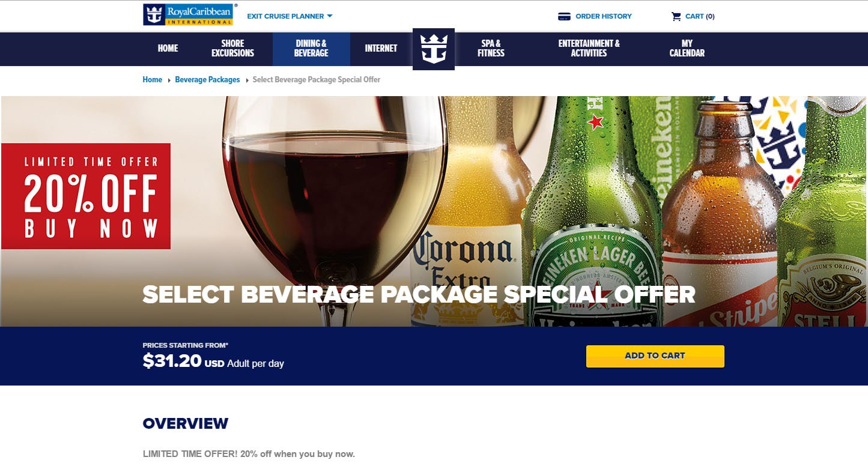Click the order history card icon
Viewport: 868px width, 466px height.
(564, 16)
